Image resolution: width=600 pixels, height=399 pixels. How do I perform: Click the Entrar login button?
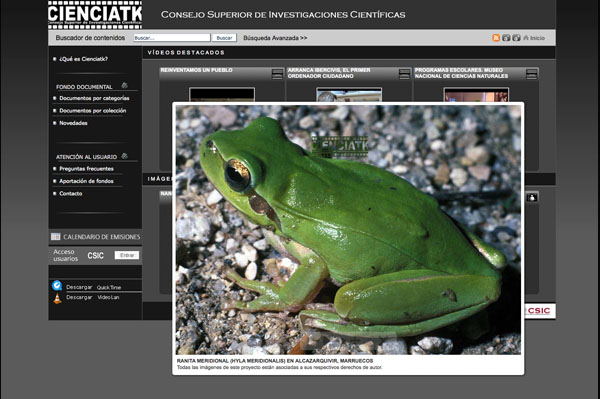127,255
